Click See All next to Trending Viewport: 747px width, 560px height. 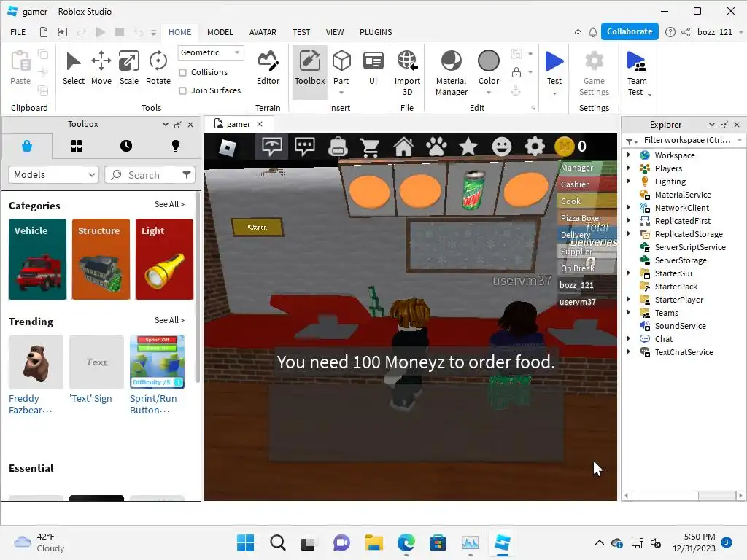(x=169, y=321)
